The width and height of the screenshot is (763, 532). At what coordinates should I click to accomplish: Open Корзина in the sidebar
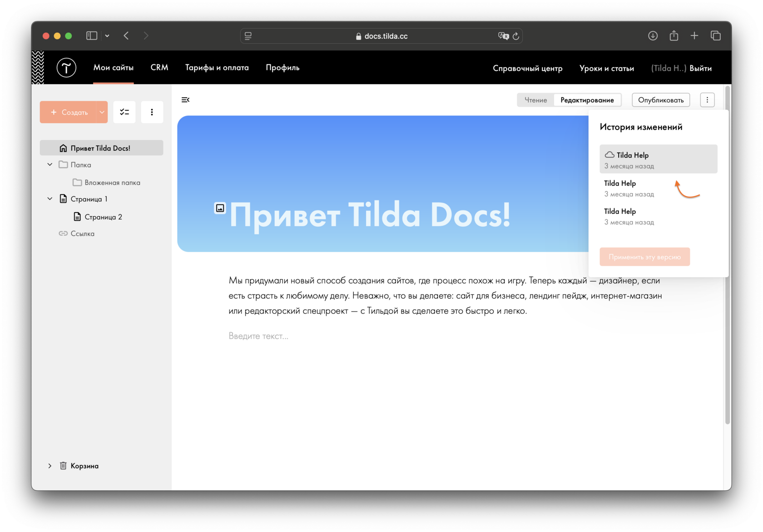click(84, 466)
